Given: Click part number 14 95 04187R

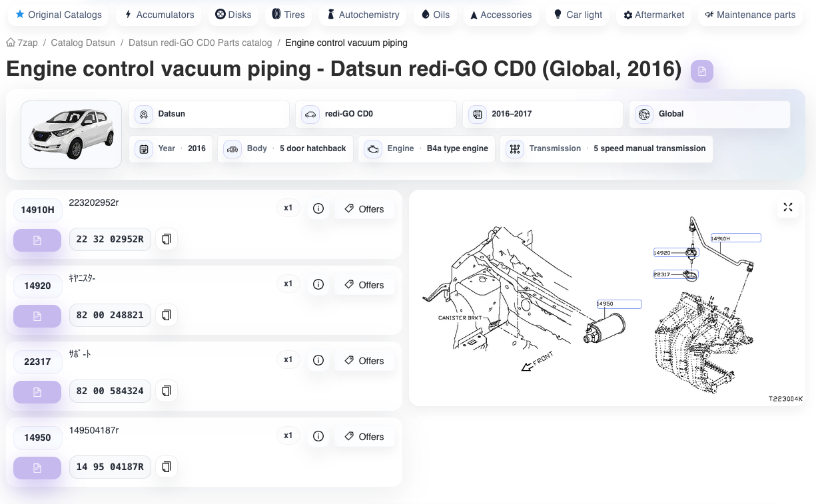Looking at the screenshot, I should tap(110, 467).
